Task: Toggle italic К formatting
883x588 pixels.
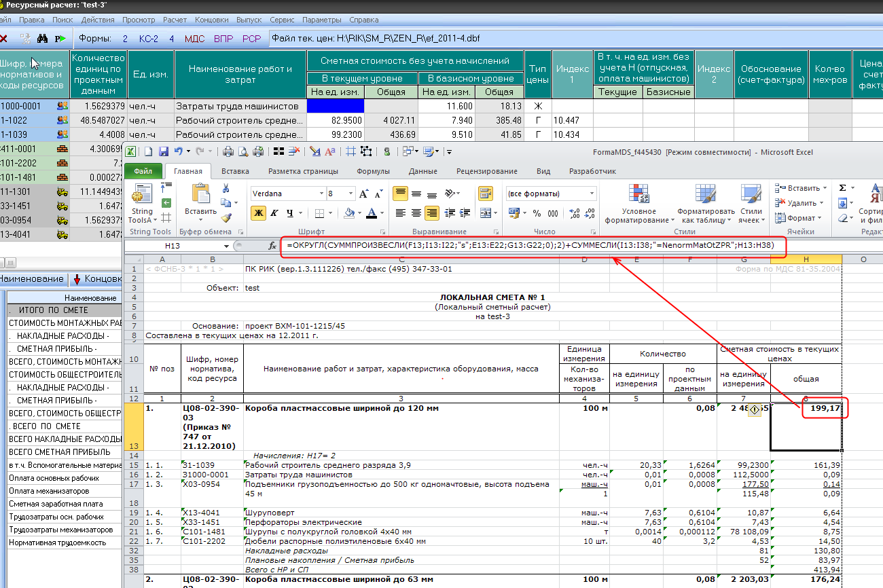Action: point(274,213)
